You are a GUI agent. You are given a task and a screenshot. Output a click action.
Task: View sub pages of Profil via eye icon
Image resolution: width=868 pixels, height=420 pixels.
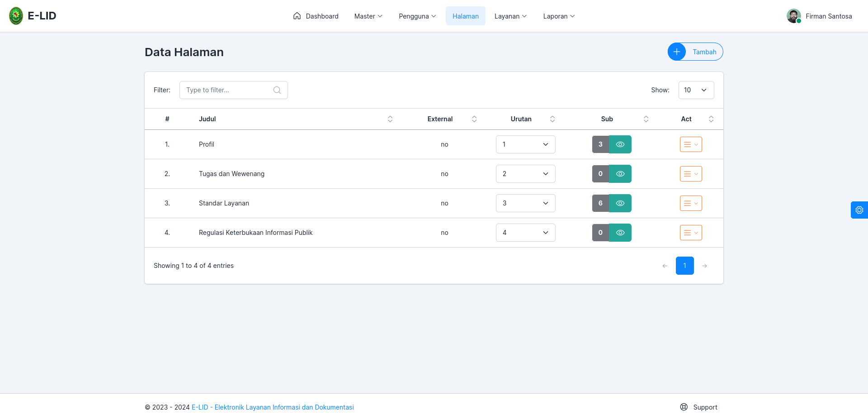(x=620, y=144)
